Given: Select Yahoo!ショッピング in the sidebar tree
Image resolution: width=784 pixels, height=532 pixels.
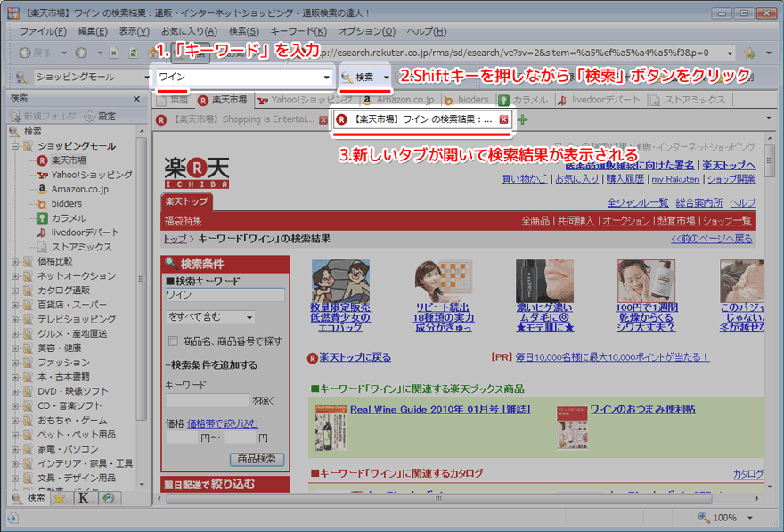Looking at the screenshot, I should click(x=85, y=175).
